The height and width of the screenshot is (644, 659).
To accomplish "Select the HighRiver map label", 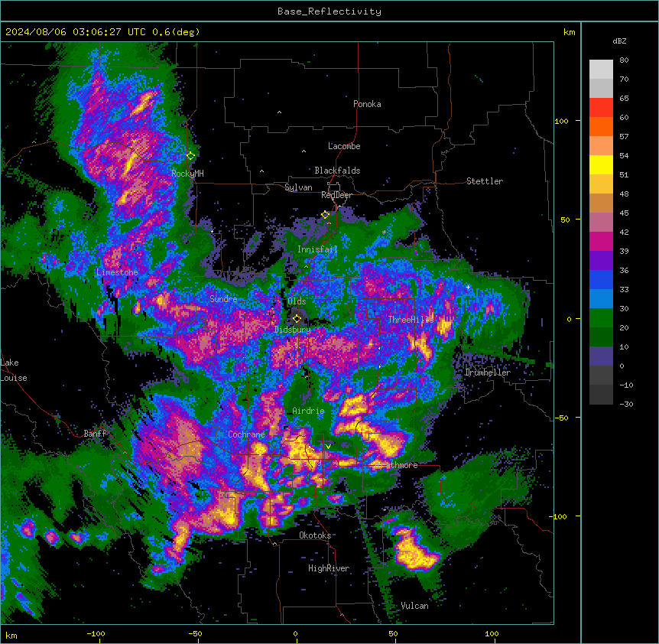I will pyautogui.click(x=329, y=568).
